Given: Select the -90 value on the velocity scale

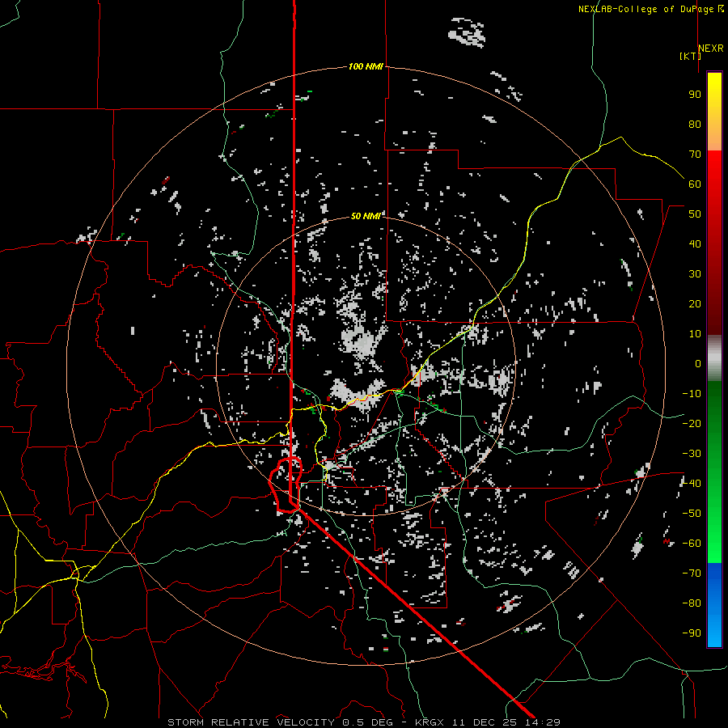Looking at the screenshot, I should coord(692,633).
